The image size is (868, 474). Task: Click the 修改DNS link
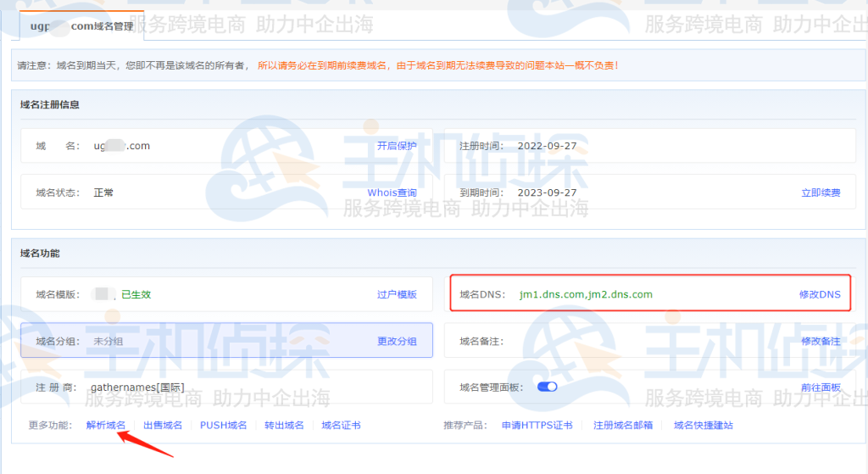[x=820, y=294]
